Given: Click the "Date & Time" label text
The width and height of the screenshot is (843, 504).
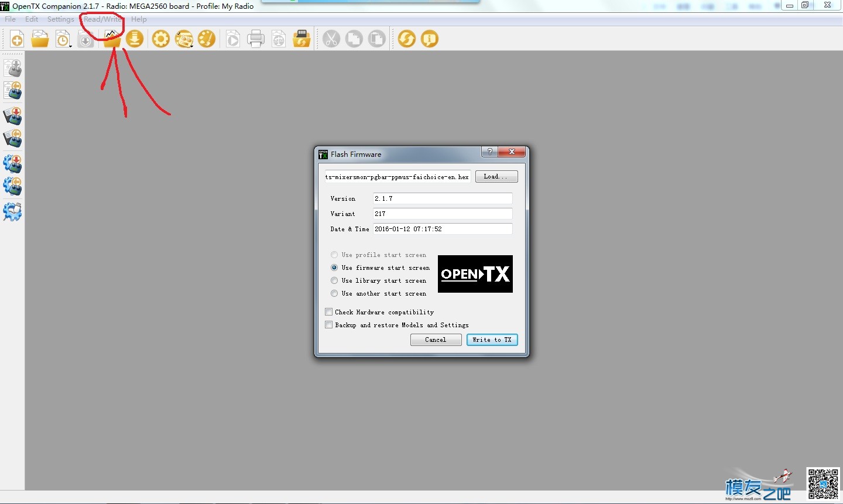Looking at the screenshot, I should tap(350, 229).
